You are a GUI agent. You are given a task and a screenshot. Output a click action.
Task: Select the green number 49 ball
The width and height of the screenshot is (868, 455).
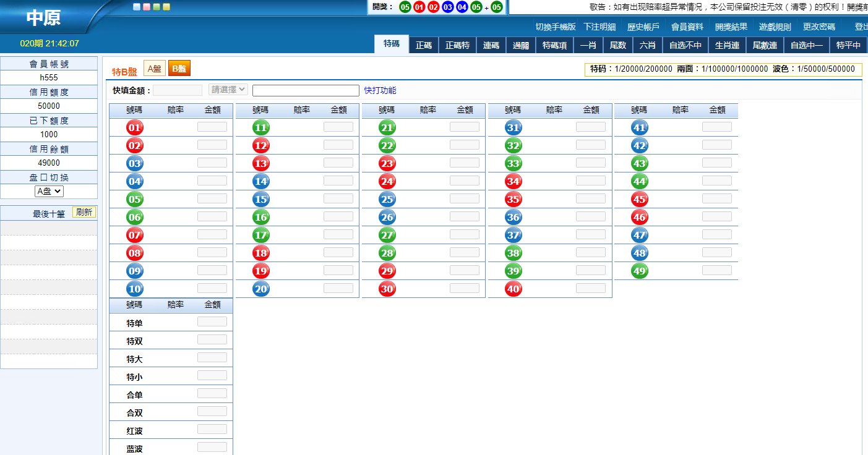[639, 271]
